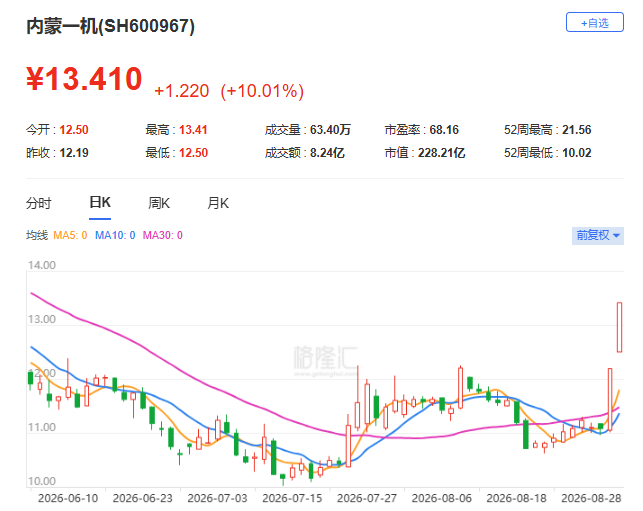Select the 日K tab
The height and width of the screenshot is (511, 643).
(x=100, y=203)
